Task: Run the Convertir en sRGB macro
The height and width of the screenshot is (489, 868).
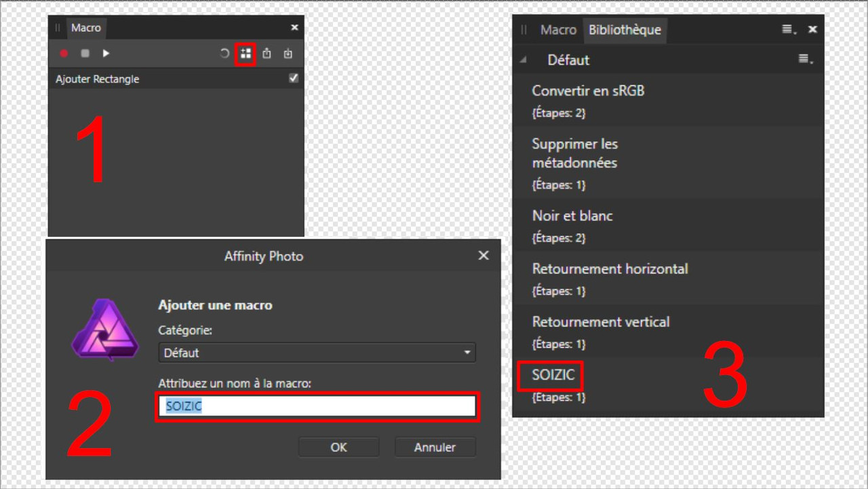Action: [x=668, y=100]
